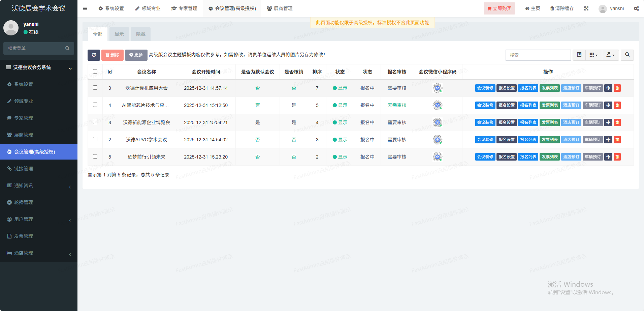644x311 pixels.
Task: Toggle the sidebar hamburger menu icon
Action: (x=85, y=8)
